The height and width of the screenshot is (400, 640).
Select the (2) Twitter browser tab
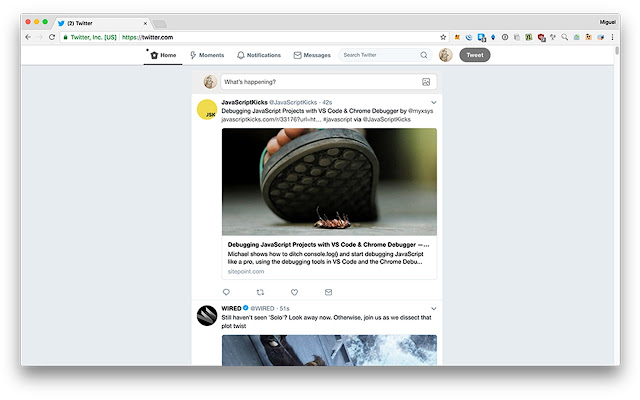[x=100, y=23]
